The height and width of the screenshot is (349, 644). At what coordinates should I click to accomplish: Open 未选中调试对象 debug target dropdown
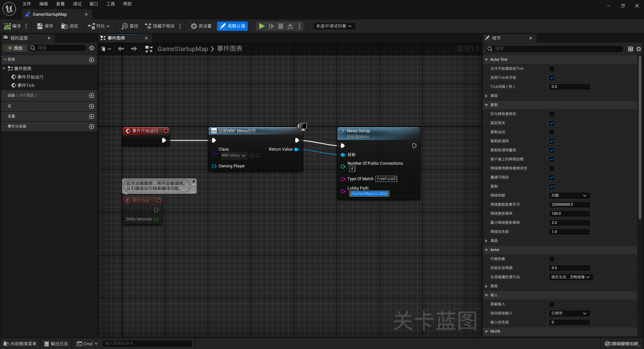[x=334, y=26]
